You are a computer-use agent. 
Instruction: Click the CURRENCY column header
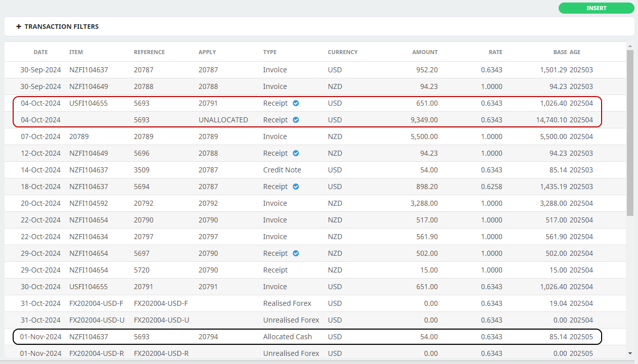[342, 52]
